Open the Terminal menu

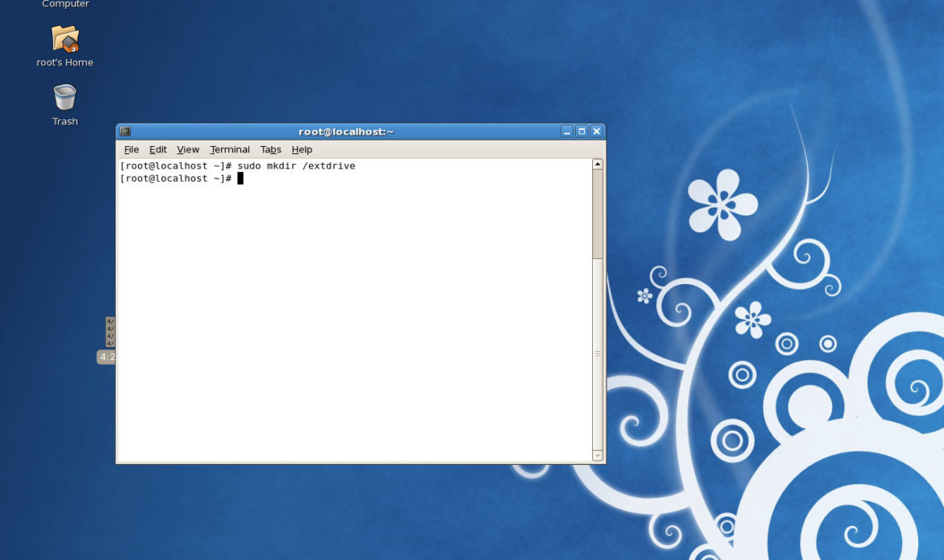click(230, 149)
